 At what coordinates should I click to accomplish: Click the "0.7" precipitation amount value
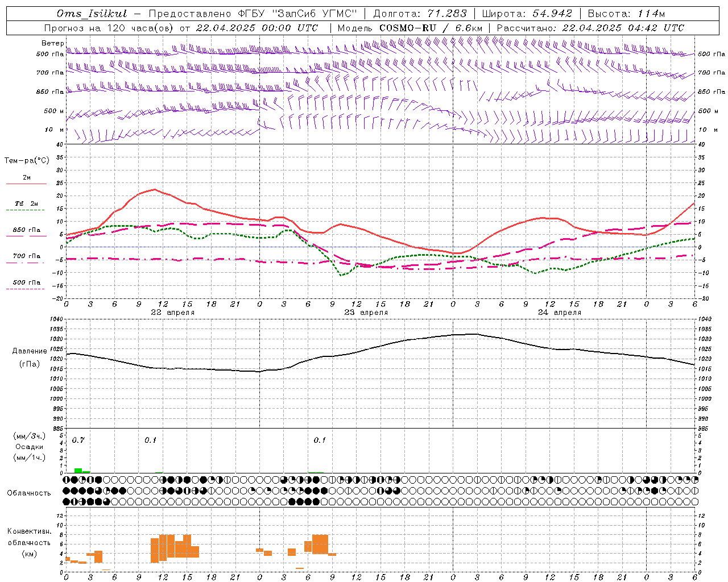78,440
